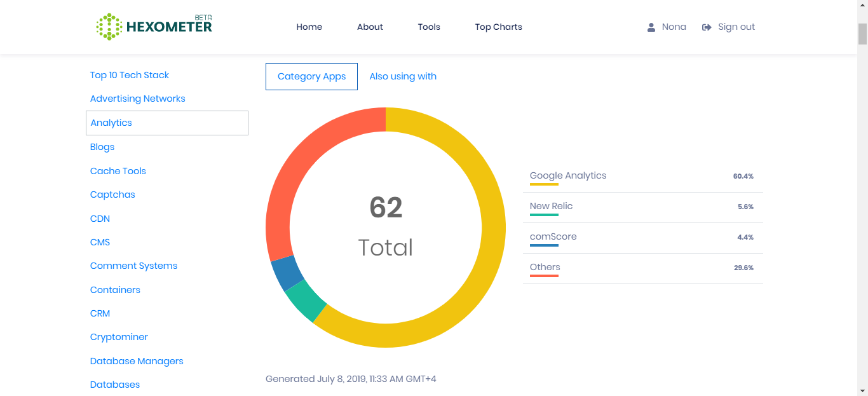
Task: Click the green New Relic legend swatch
Action: pyautogui.click(x=544, y=215)
